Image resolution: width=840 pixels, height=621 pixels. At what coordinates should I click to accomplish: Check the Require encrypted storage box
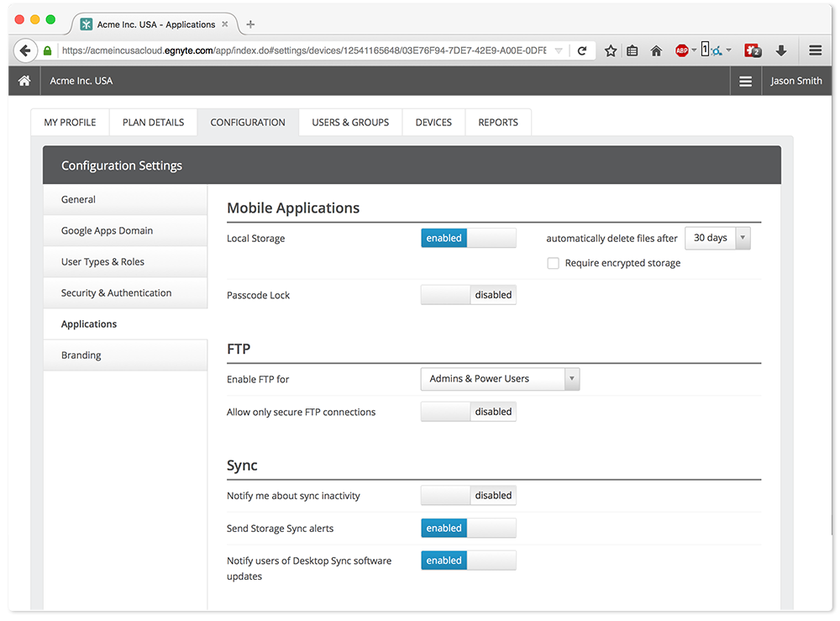pyautogui.click(x=554, y=264)
